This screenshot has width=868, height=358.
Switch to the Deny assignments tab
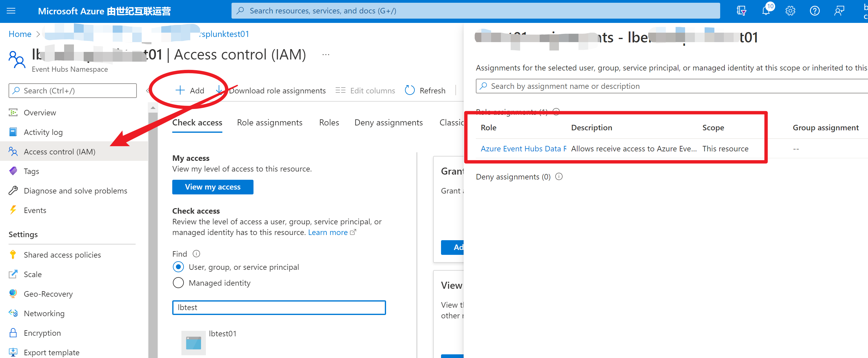click(x=388, y=122)
